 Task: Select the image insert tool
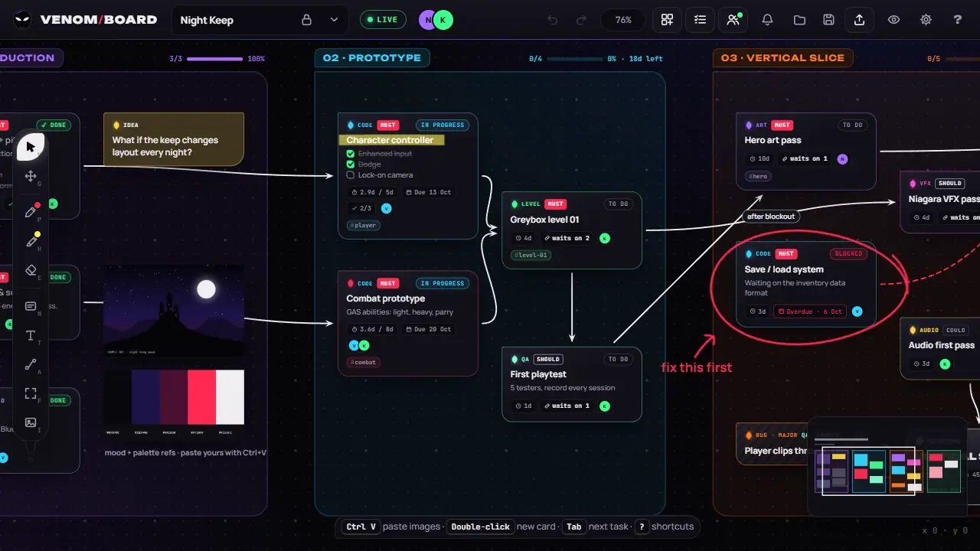31,422
